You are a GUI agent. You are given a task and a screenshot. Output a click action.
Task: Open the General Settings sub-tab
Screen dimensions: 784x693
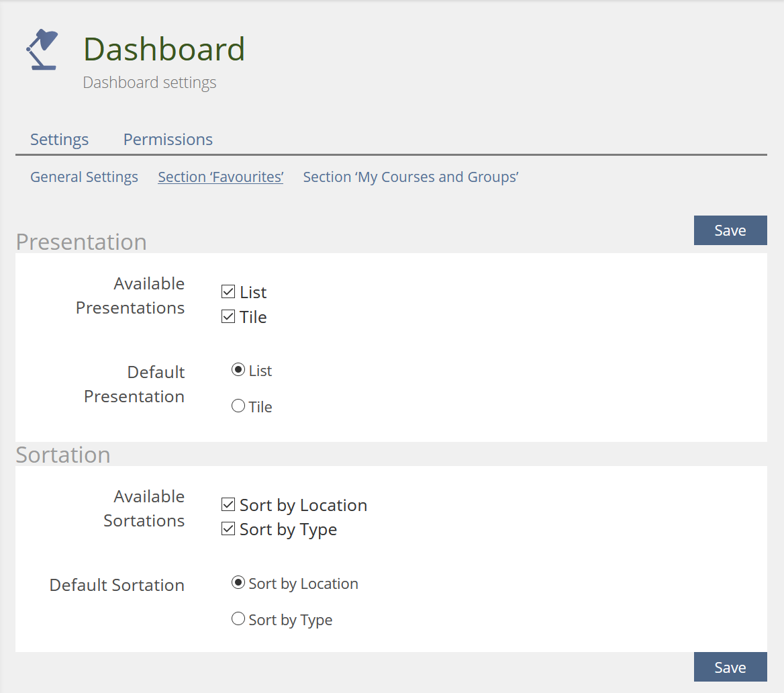84,177
